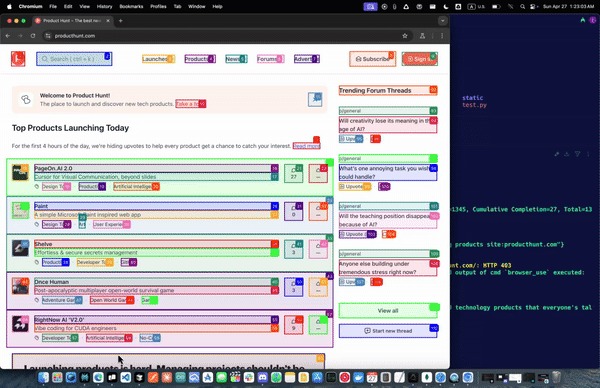Click the Shelve product thumbnail
The width and height of the screenshot is (600, 388).
(x=20, y=248)
